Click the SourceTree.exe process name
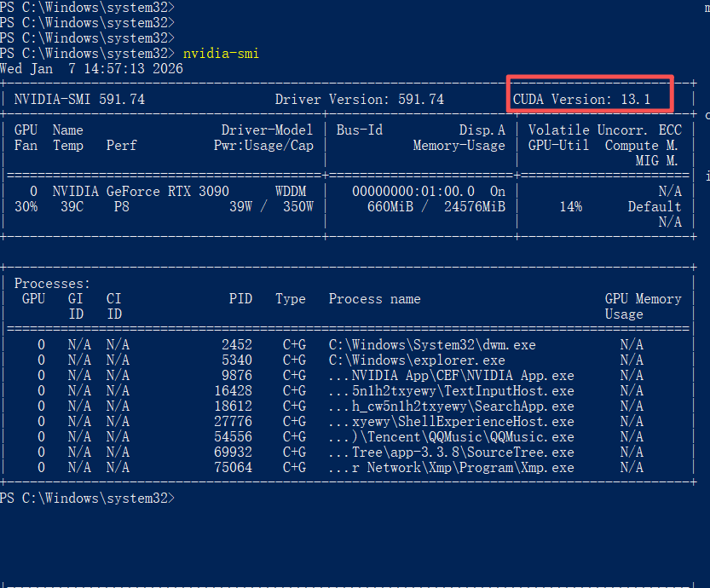This screenshot has height=588, width=710. [x=452, y=453]
